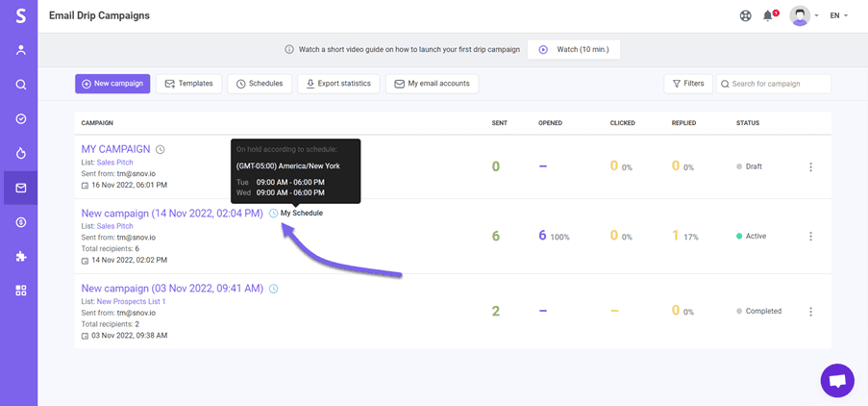Open the search magnifier in the sidebar
The height and width of the screenshot is (406, 868).
coord(20,85)
